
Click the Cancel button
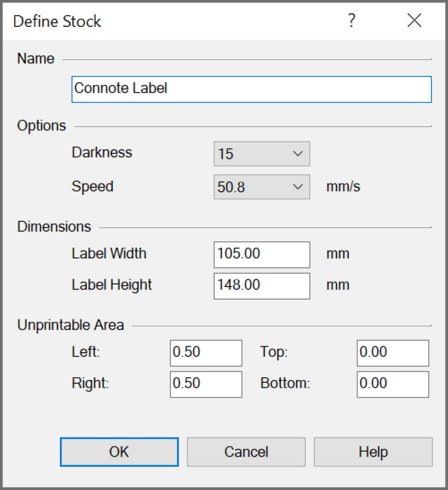tap(246, 452)
